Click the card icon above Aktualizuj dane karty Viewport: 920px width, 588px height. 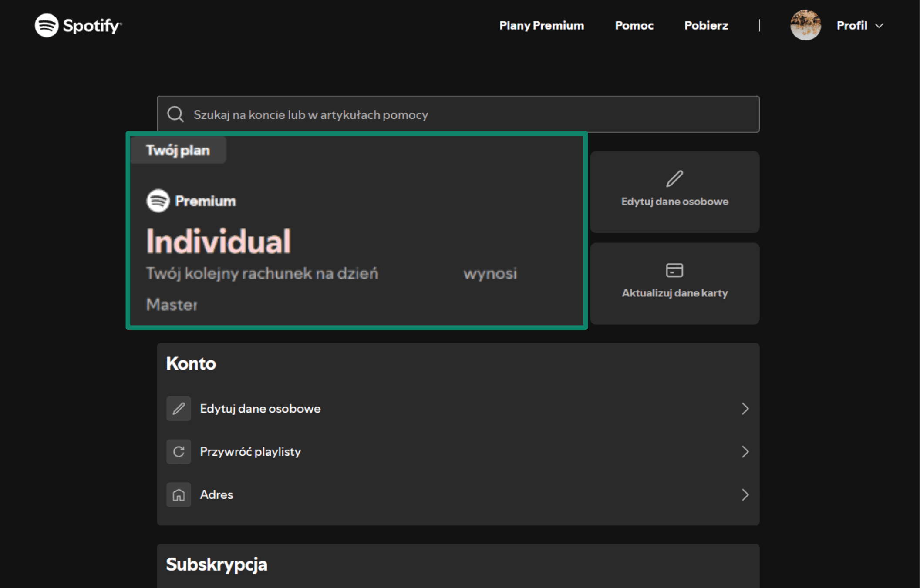pyautogui.click(x=674, y=270)
